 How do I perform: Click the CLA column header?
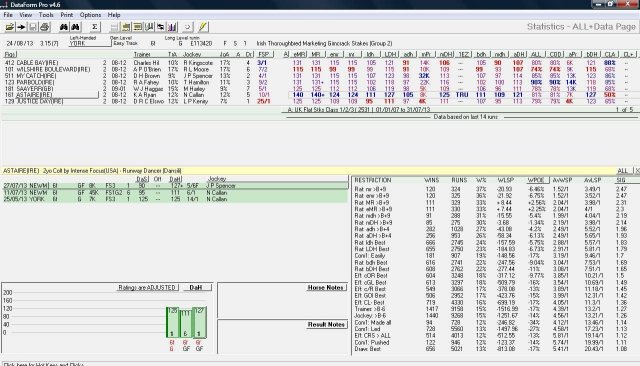pos(610,54)
